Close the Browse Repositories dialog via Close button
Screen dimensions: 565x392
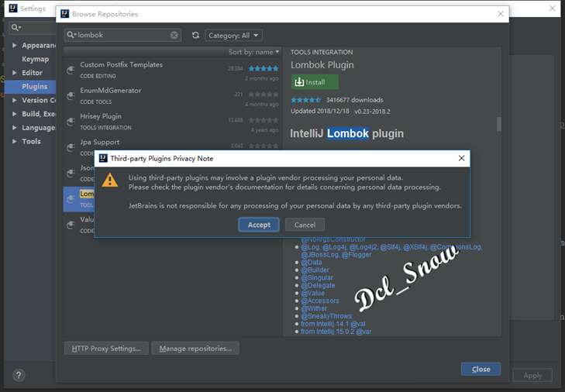pos(481,370)
